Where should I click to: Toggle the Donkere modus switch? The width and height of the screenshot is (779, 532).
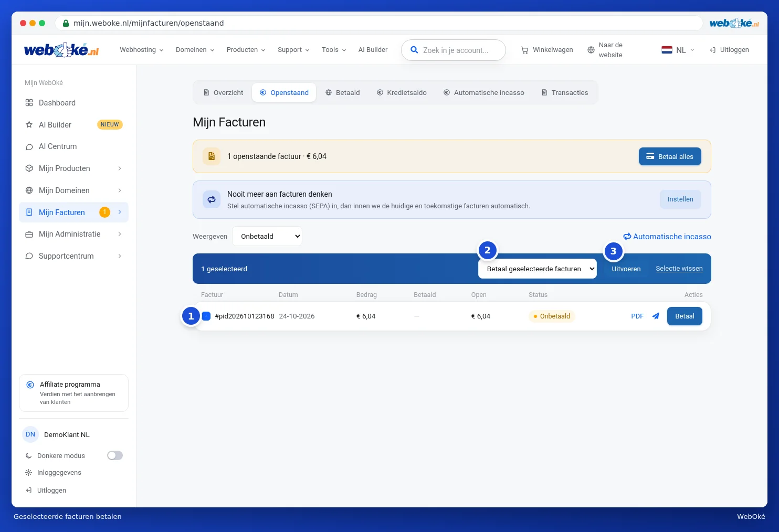[x=115, y=455]
